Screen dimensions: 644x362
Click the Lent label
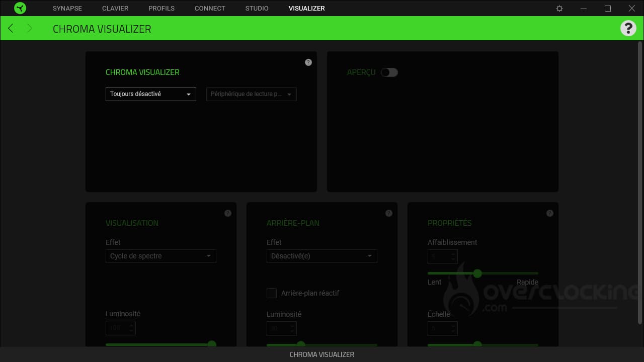click(435, 282)
